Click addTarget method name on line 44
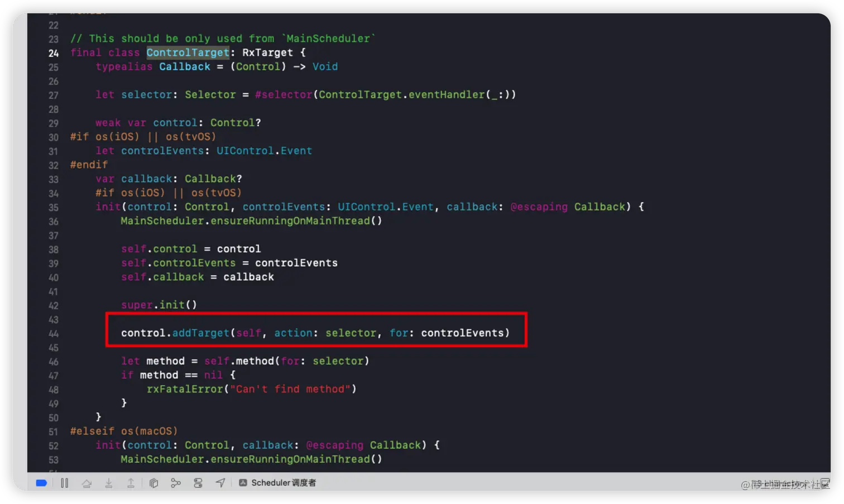Viewport: 844px width, 504px height. pos(201,333)
